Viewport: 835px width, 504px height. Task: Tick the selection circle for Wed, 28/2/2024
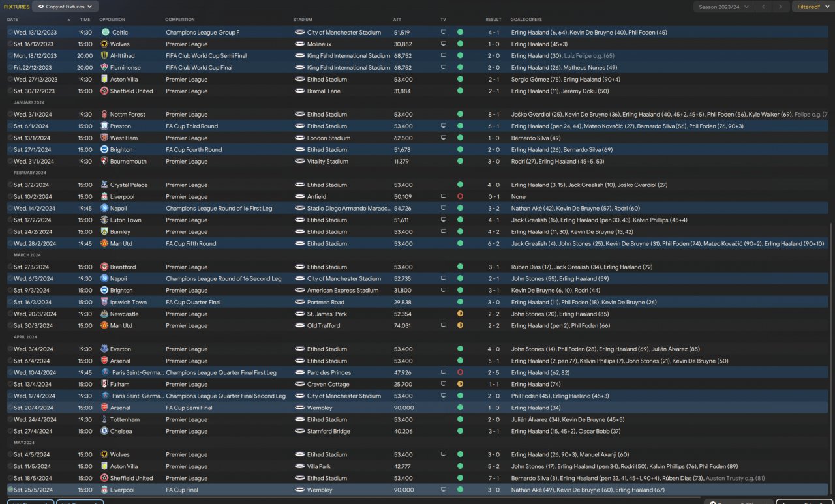10,243
